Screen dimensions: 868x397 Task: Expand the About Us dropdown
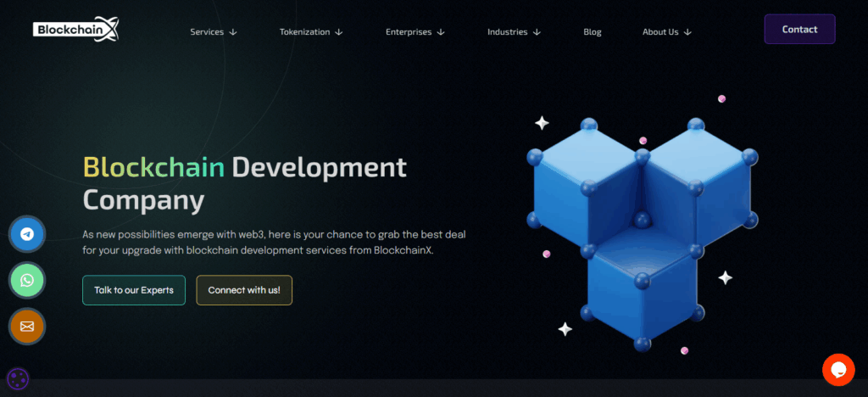pos(666,32)
